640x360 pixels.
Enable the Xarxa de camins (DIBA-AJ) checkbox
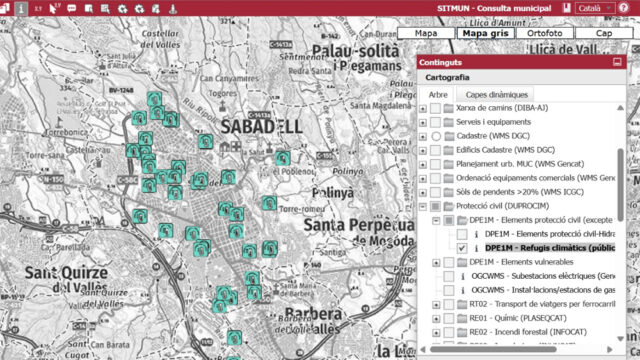coord(436,108)
